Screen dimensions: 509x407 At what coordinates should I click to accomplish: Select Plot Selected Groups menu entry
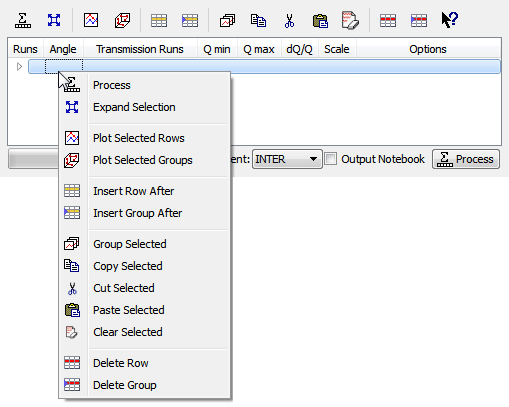[145, 160]
